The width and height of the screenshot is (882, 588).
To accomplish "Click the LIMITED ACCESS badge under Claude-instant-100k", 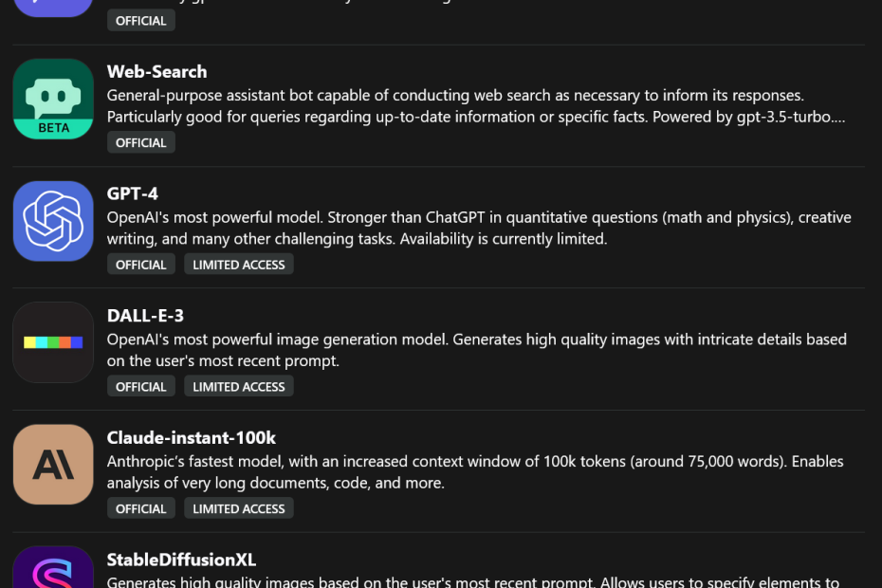I will pos(238,507).
